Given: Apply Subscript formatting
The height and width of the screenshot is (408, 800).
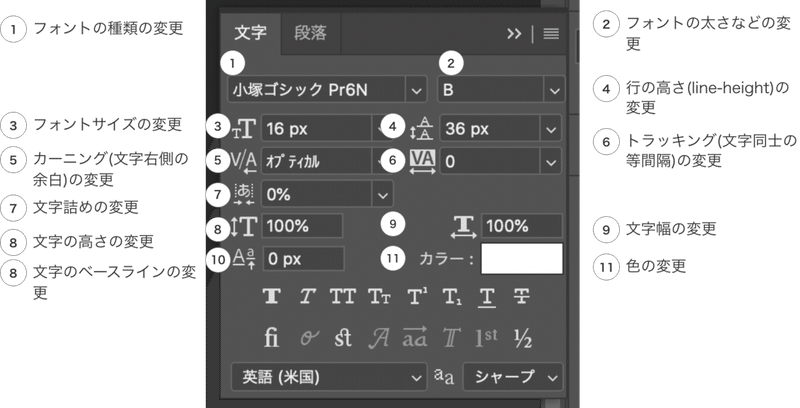Looking at the screenshot, I should (451, 296).
